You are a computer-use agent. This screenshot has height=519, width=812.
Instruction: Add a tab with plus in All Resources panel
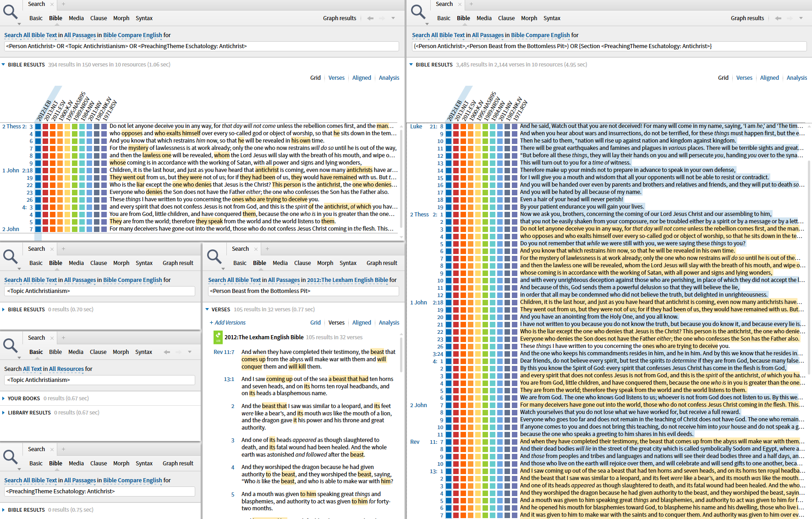tap(64, 338)
